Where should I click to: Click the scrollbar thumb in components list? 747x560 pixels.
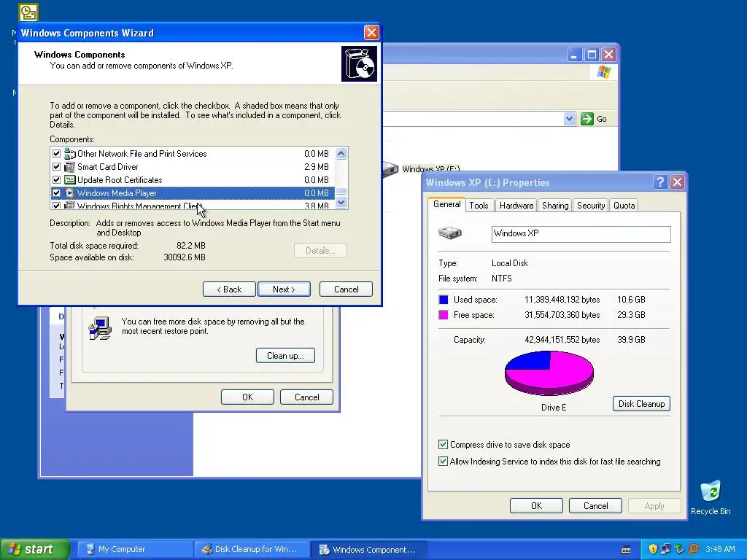(x=341, y=192)
